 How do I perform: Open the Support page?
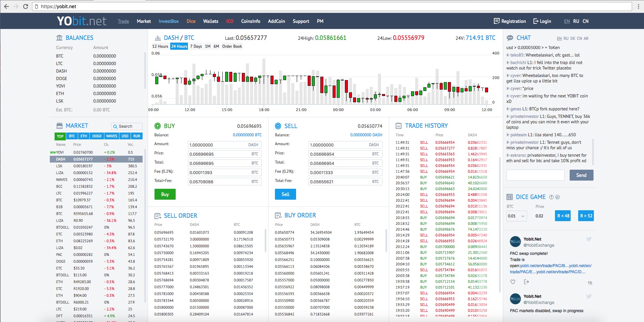[x=301, y=21]
